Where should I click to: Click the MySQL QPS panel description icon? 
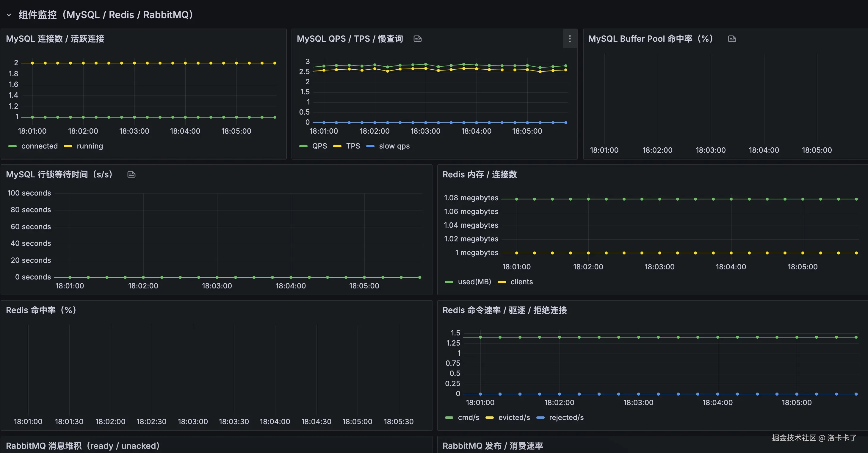[x=417, y=39]
